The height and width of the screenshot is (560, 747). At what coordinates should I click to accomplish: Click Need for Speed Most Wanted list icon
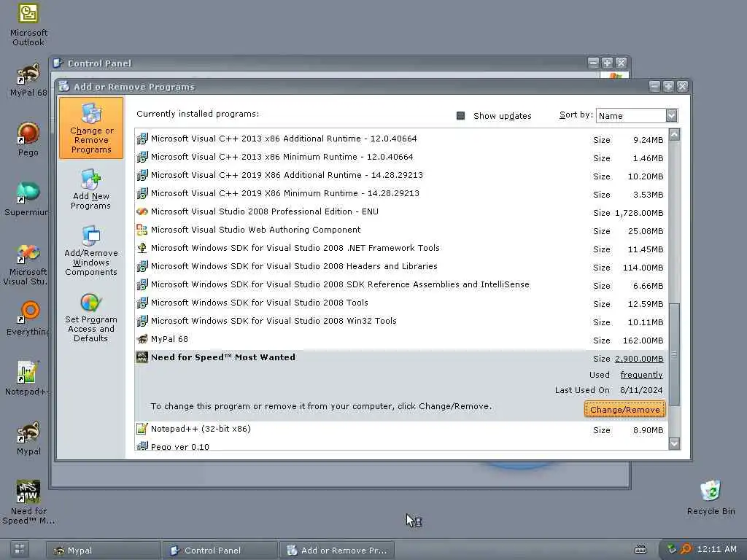142,357
